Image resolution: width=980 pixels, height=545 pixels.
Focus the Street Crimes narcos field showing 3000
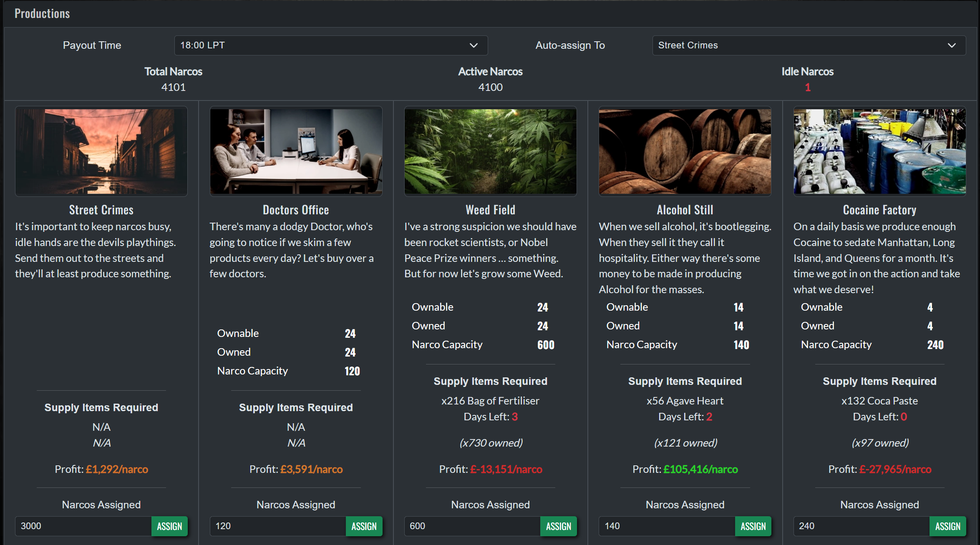point(83,526)
